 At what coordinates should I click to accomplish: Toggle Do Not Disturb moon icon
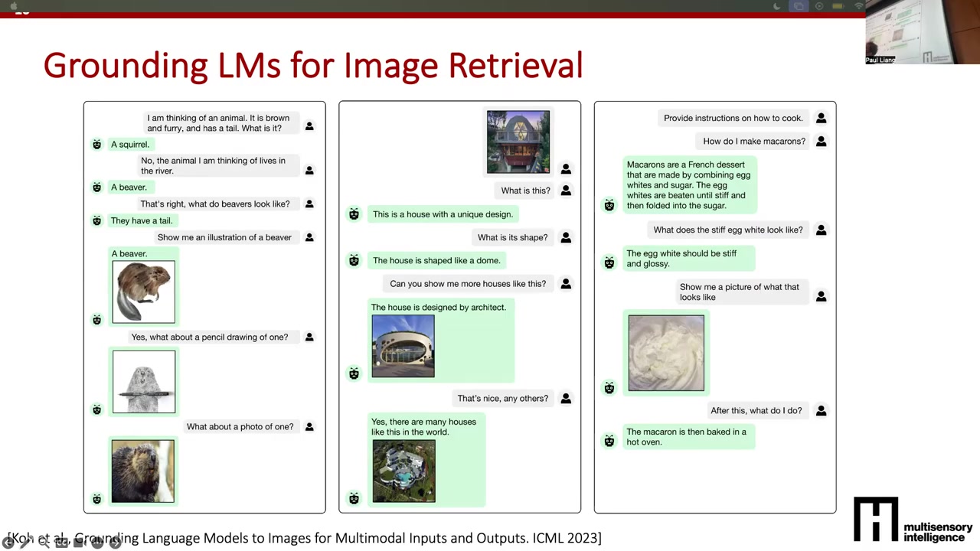pyautogui.click(x=777, y=6)
